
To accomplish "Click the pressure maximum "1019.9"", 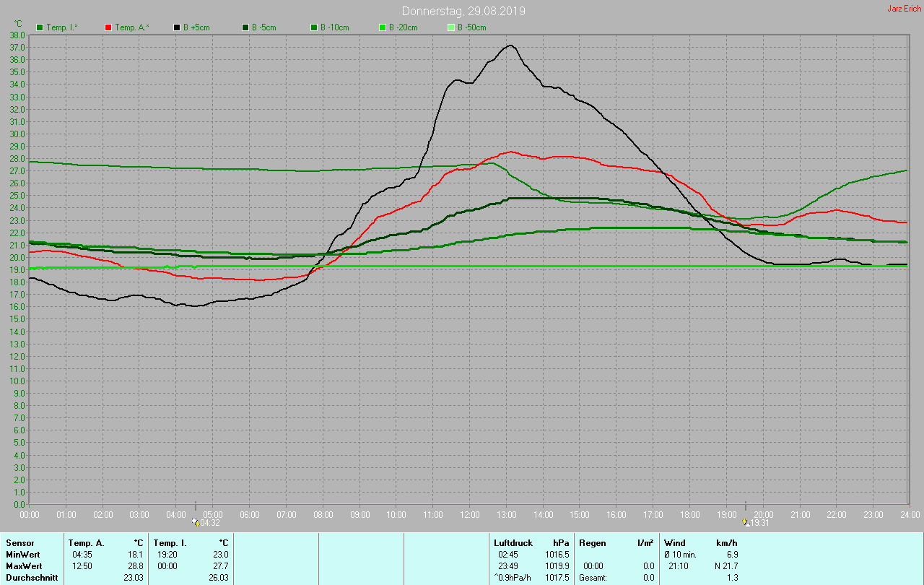I will point(557,566).
